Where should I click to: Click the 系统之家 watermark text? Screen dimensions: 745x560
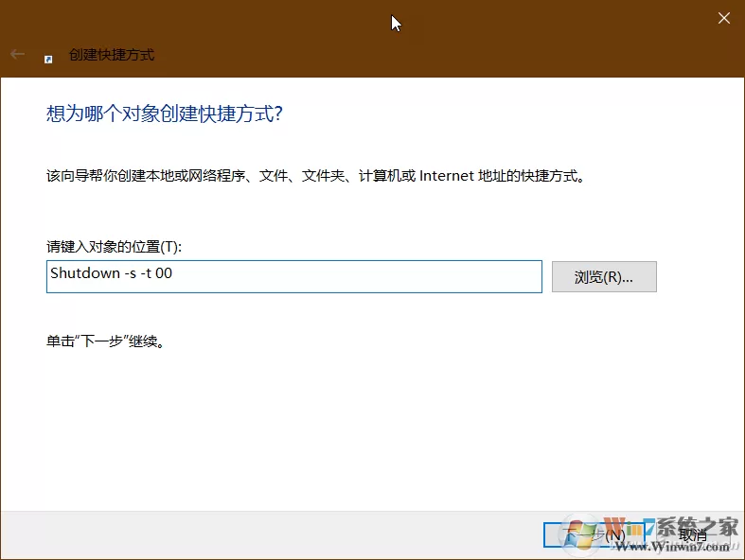[x=698, y=527]
